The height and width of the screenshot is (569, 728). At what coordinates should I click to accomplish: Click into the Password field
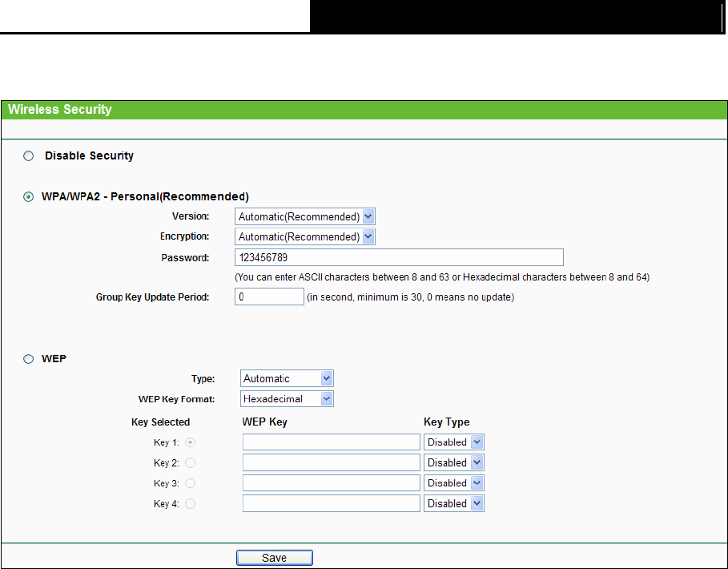point(400,257)
